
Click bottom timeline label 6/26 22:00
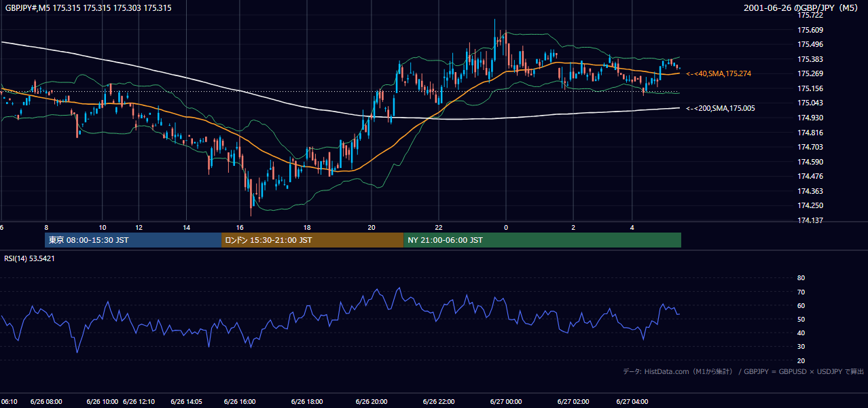coord(439,402)
